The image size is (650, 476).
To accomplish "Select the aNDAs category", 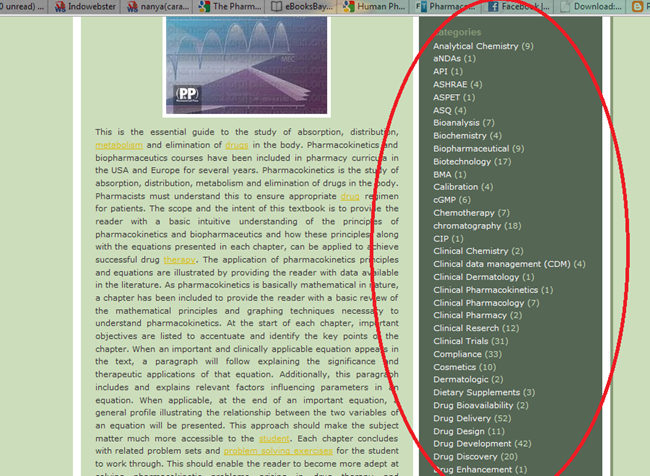I will [x=454, y=58].
